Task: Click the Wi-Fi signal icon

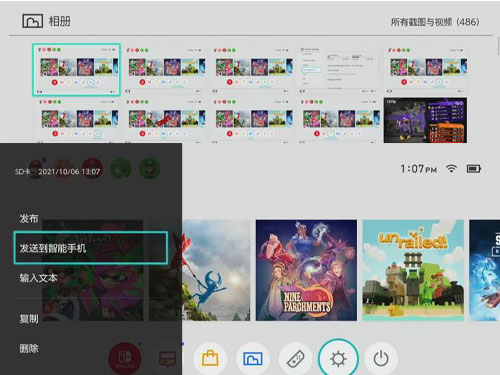Action: [x=451, y=169]
